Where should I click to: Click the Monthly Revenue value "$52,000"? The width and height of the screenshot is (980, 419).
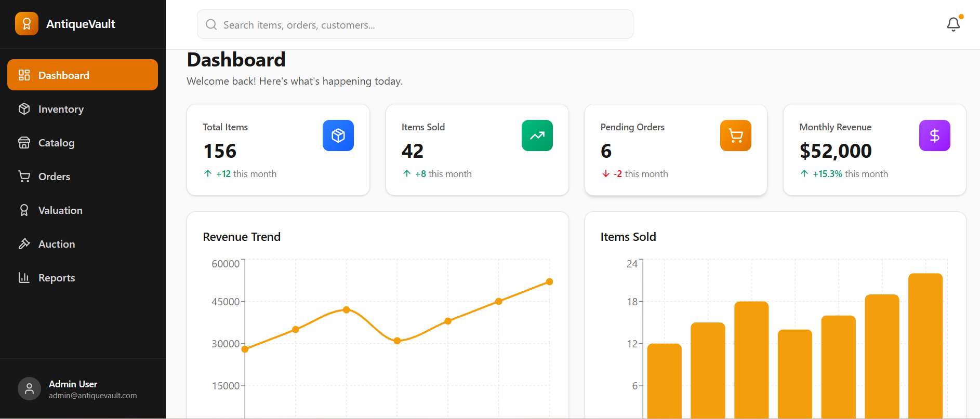[836, 151]
